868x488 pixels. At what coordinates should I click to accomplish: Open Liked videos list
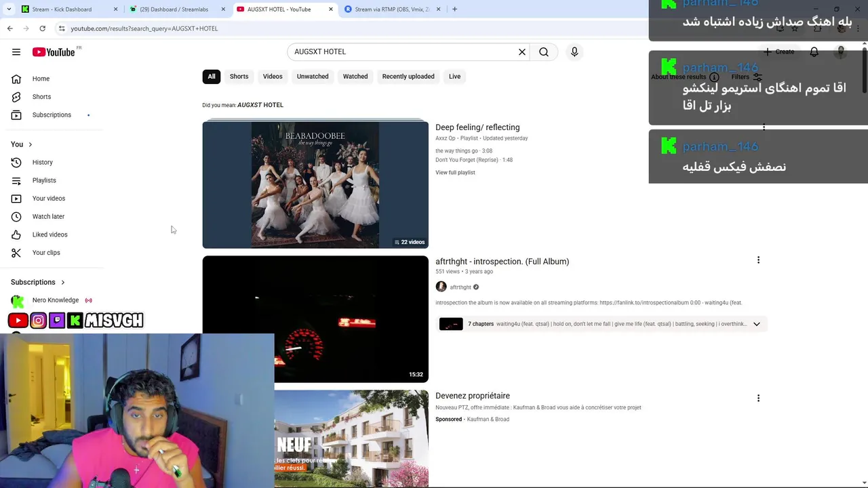click(x=50, y=235)
